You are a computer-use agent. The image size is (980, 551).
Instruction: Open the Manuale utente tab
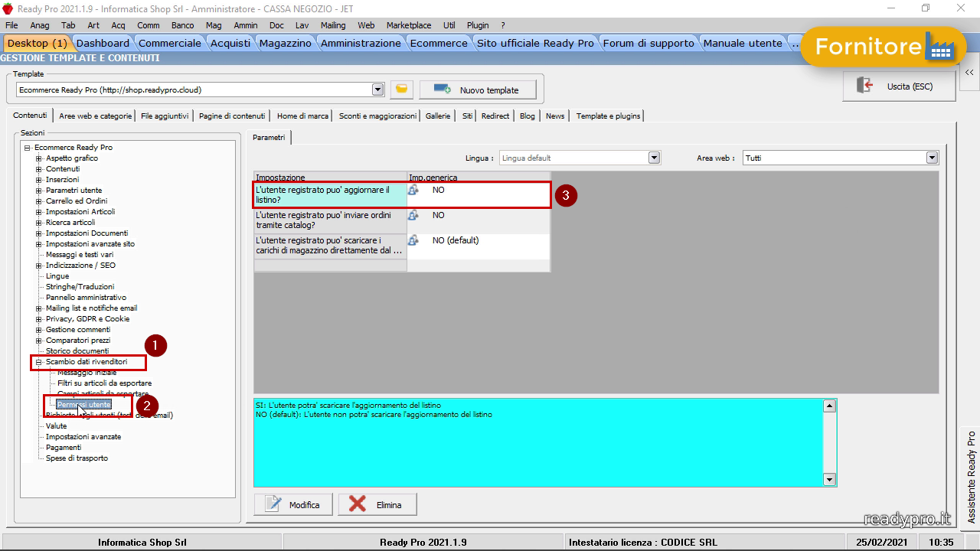pyautogui.click(x=743, y=43)
